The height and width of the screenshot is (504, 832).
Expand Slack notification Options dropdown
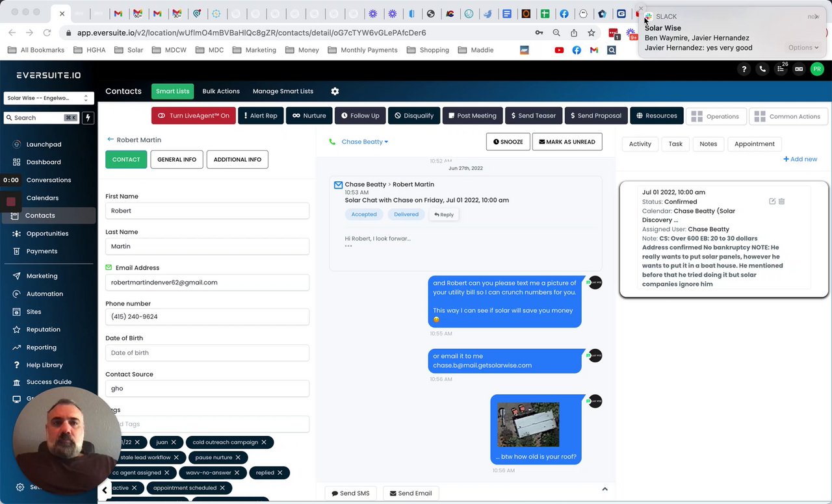[803, 47]
